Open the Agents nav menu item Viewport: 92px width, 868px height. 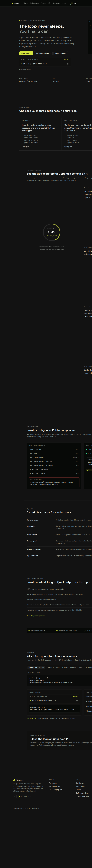tap(43, 3)
